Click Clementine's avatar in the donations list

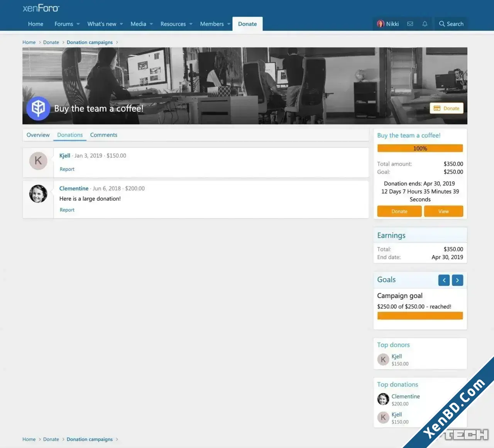(x=38, y=194)
